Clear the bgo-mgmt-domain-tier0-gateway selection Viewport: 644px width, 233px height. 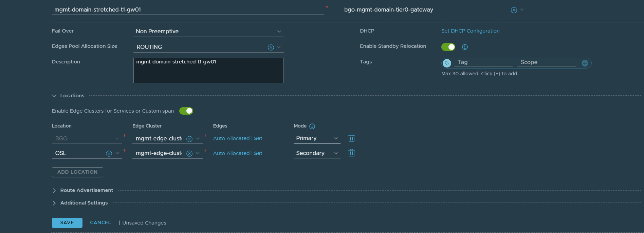514,10
